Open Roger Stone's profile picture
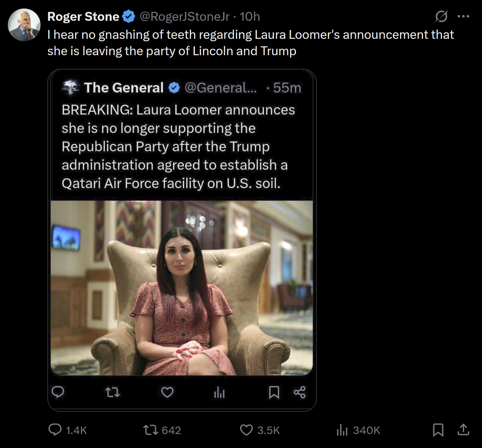Viewport: 482px width, 448px height. 24,25
